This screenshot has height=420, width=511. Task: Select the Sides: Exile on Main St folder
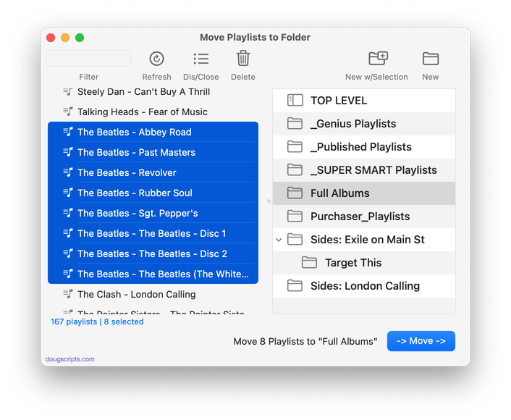pos(363,240)
